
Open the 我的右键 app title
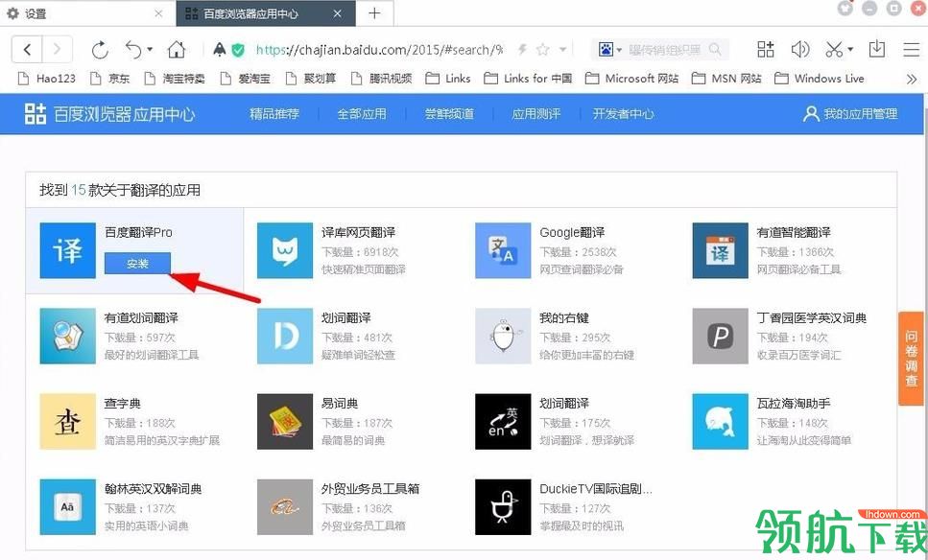coord(564,318)
